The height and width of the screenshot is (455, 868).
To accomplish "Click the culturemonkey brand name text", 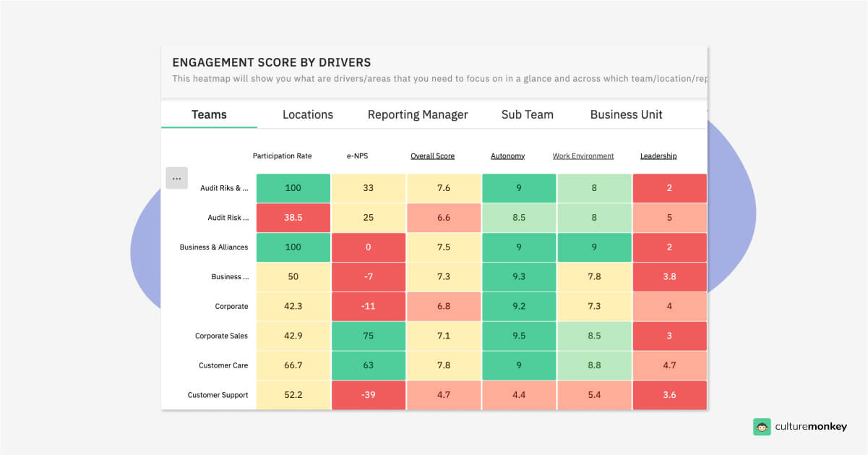I will (x=812, y=427).
